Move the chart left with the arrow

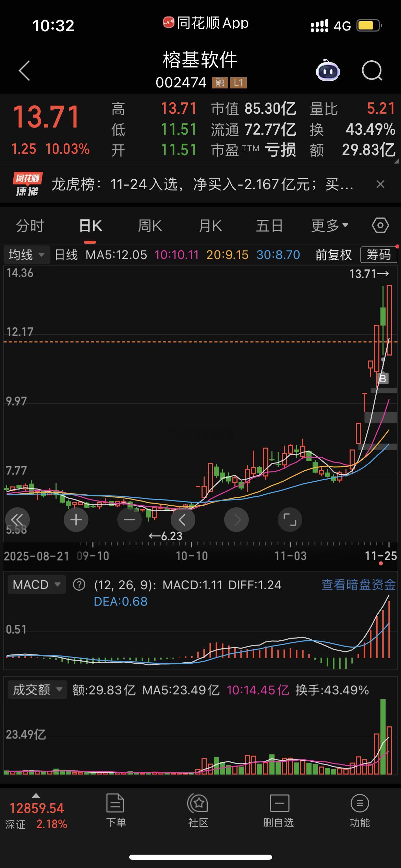[183, 520]
